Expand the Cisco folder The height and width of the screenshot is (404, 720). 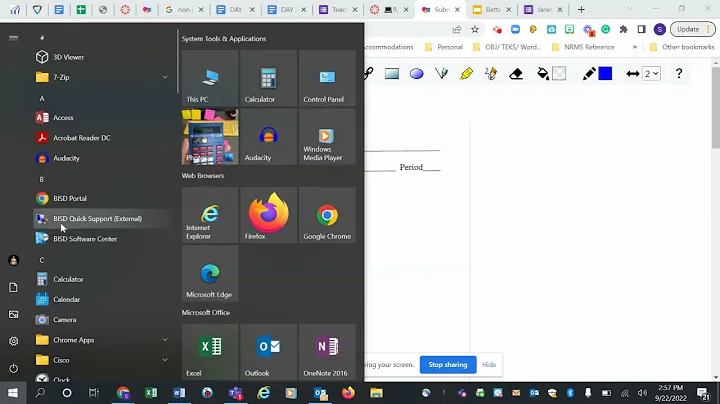(x=102, y=360)
